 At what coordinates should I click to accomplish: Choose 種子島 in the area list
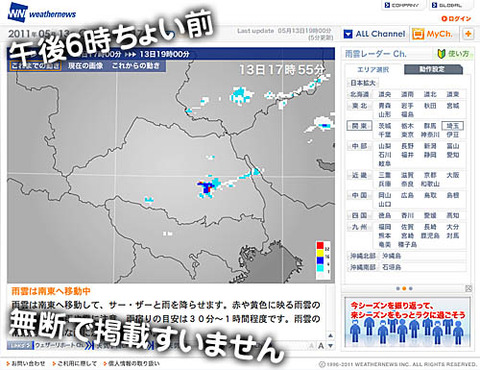(407, 245)
